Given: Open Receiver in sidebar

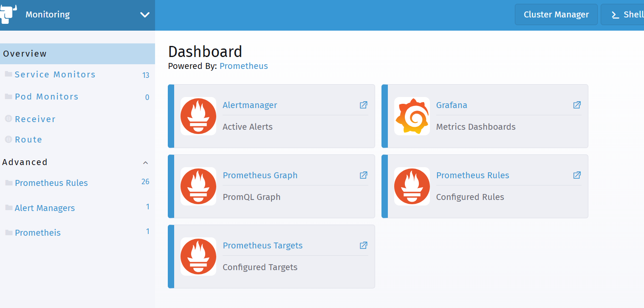Looking at the screenshot, I should [x=35, y=119].
